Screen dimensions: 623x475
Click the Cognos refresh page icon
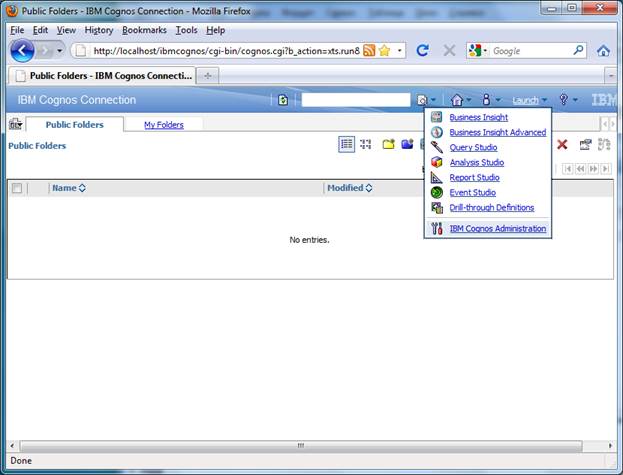(x=283, y=100)
